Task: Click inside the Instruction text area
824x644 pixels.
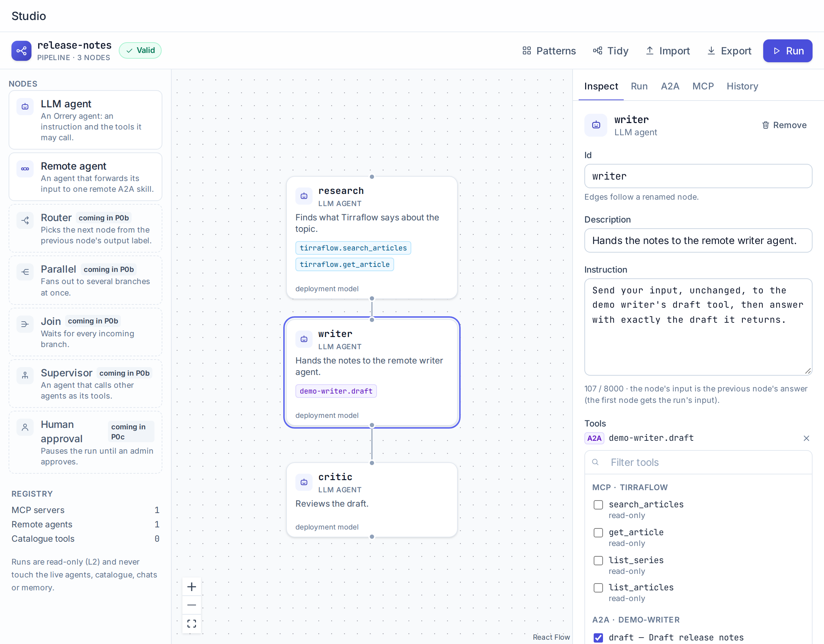Action: (698, 327)
